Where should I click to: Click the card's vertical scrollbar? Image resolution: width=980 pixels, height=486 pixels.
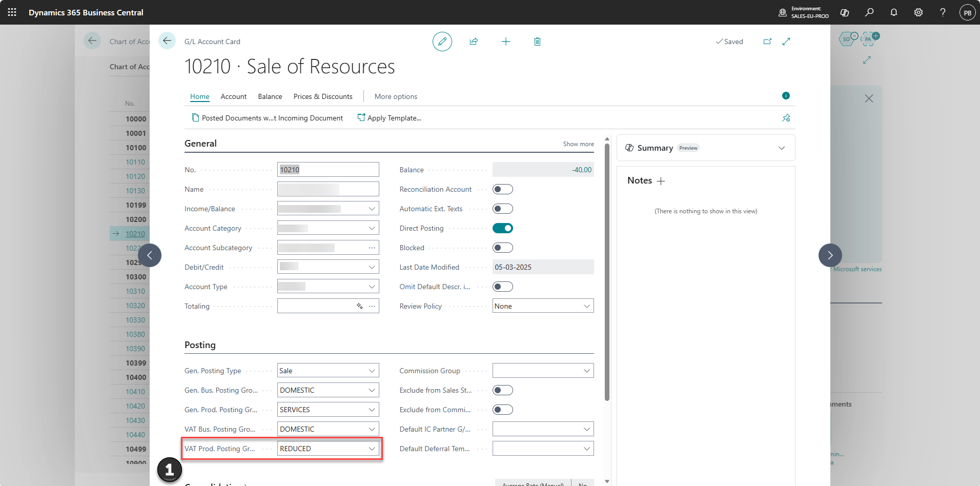tap(607, 272)
